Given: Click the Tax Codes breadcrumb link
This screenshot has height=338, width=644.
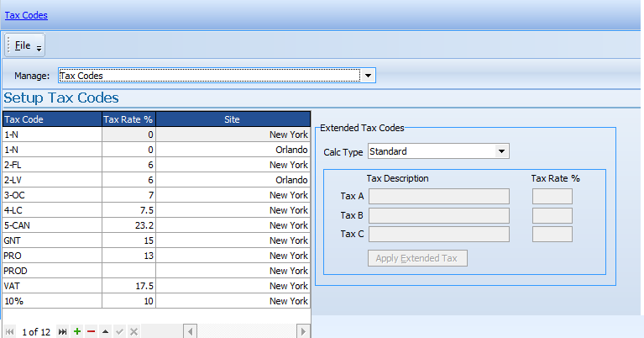Looking at the screenshot, I should (x=26, y=14).
